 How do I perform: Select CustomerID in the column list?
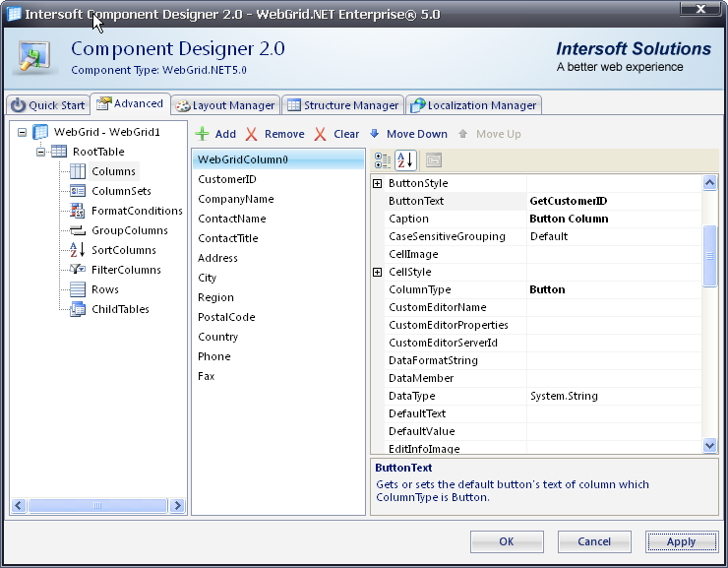(x=278, y=179)
